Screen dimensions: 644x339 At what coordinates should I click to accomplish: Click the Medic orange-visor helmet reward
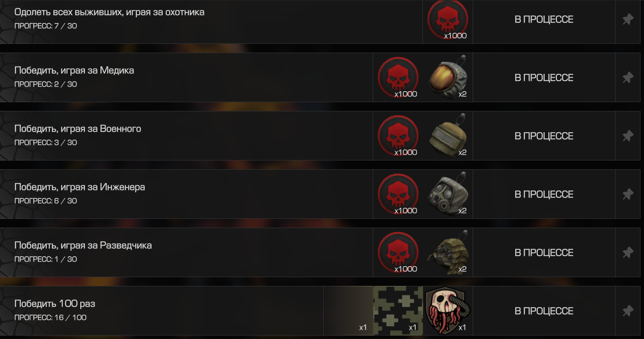click(448, 77)
